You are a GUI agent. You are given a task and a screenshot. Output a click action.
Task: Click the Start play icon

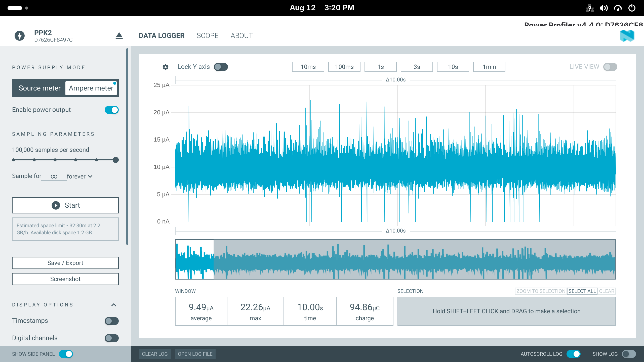56,205
